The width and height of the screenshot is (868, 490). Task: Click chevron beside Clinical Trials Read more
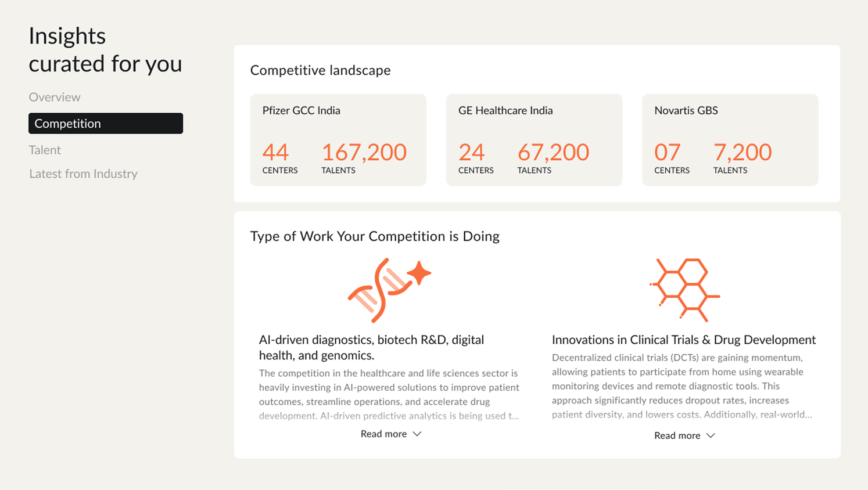pos(710,435)
